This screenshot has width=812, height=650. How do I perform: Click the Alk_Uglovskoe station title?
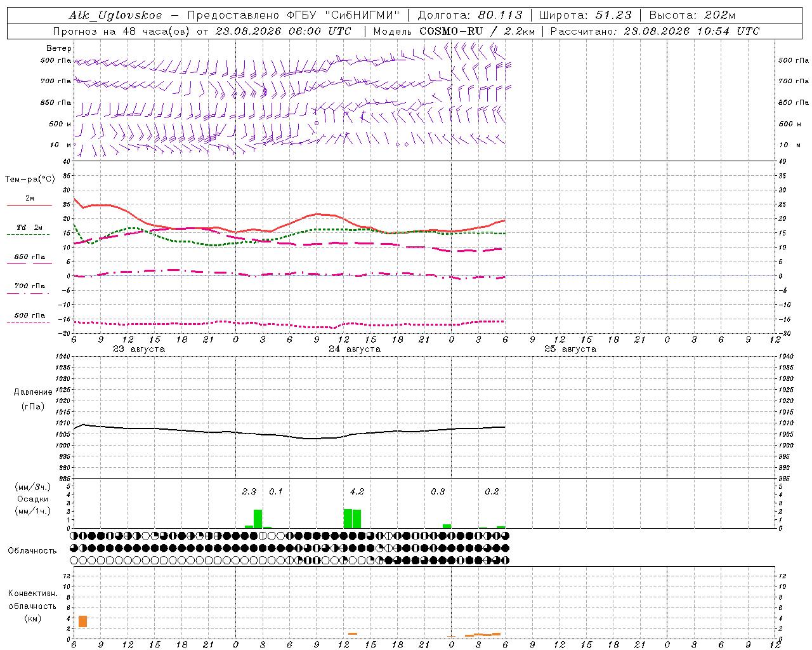pos(115,15)
